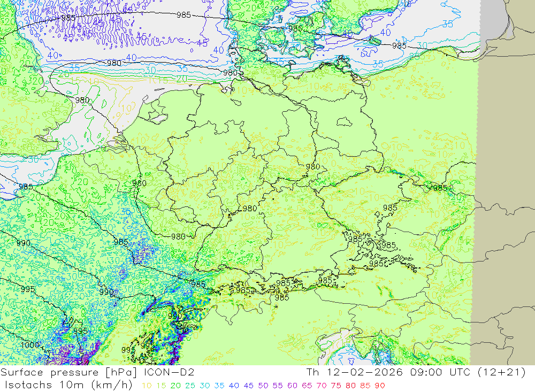Click the "Th 12-02-2026" date text

click(x=355, y=372)
